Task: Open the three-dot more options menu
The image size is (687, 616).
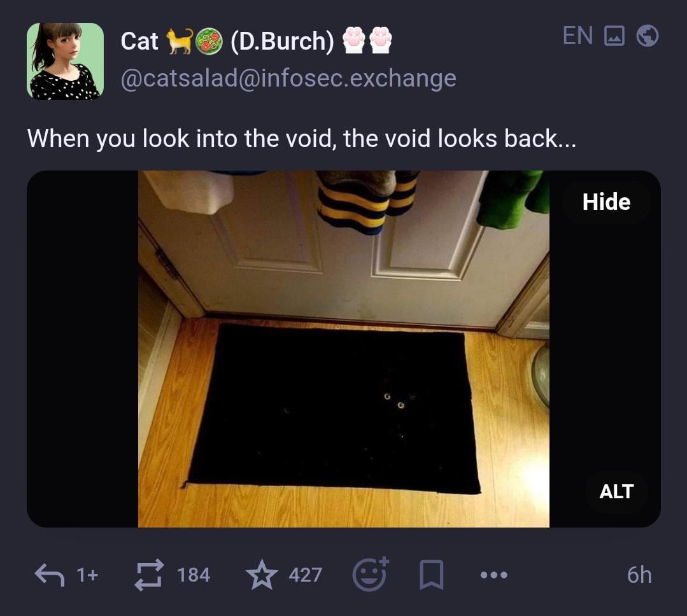Action: 494,575
